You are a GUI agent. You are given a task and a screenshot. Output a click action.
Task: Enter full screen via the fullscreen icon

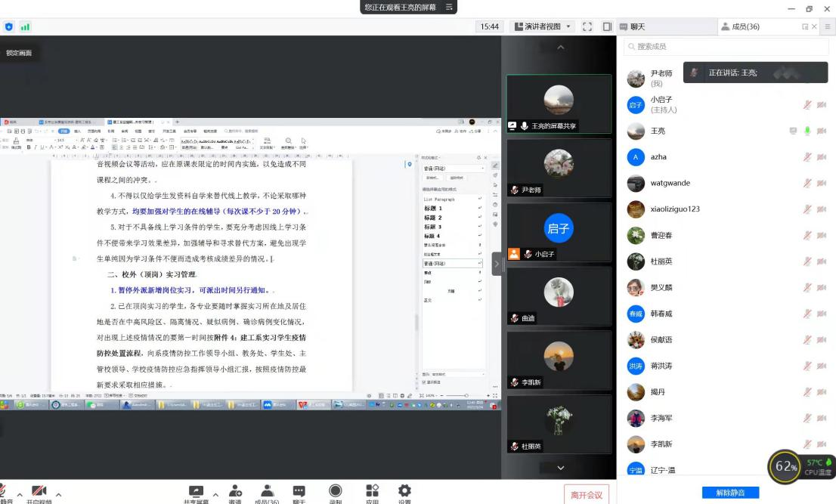[587, 26]
